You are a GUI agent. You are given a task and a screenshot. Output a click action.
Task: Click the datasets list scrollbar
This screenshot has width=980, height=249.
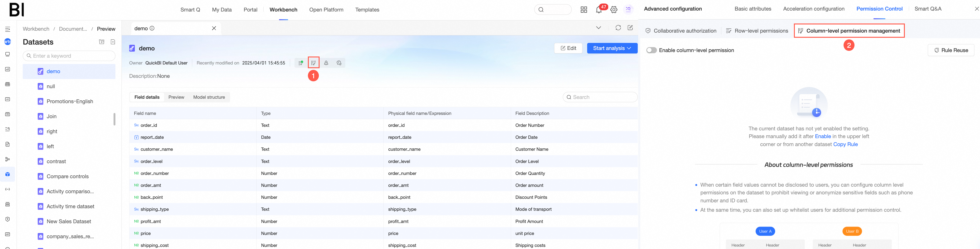point(114,119)
